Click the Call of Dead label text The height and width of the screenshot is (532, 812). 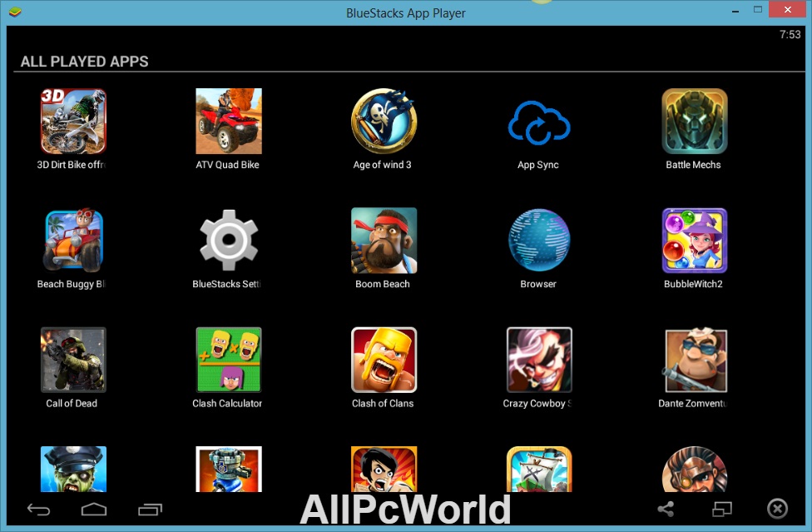pyautogui.click(x=72, y=403)
